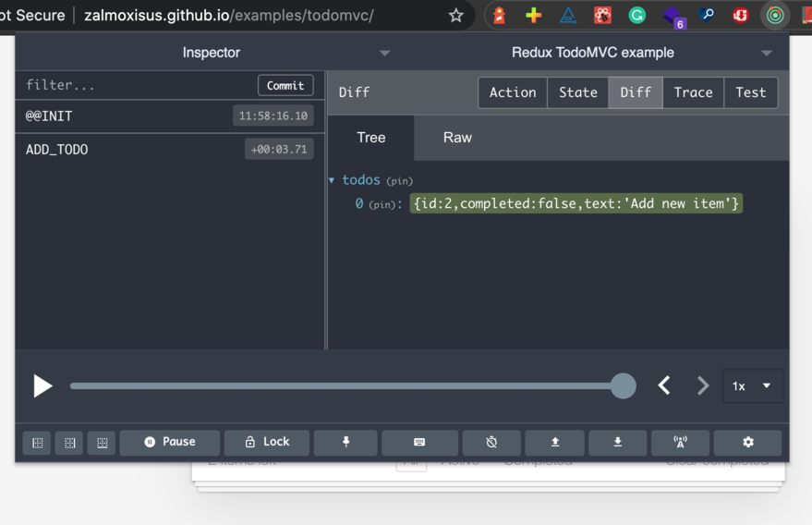Click the action timeline slider handle
This screenshot has height=525, width=812.
point(623,386)
